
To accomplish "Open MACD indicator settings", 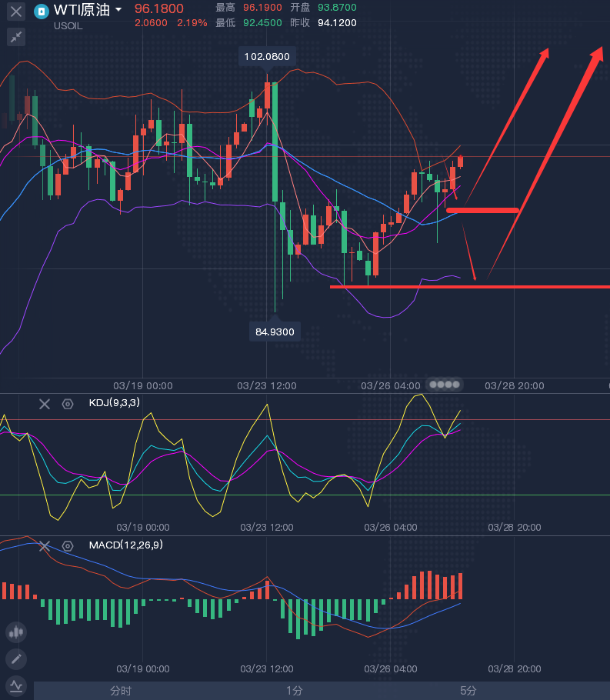I will coord(68,545).
